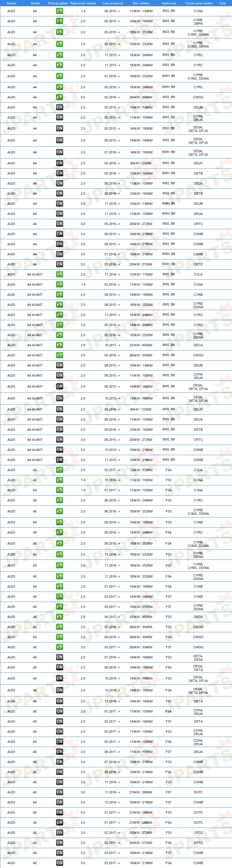This screenshot has width=232, height=868.
Task: Click 08.2015 date in A4 1.4 row
Action: 112,11
